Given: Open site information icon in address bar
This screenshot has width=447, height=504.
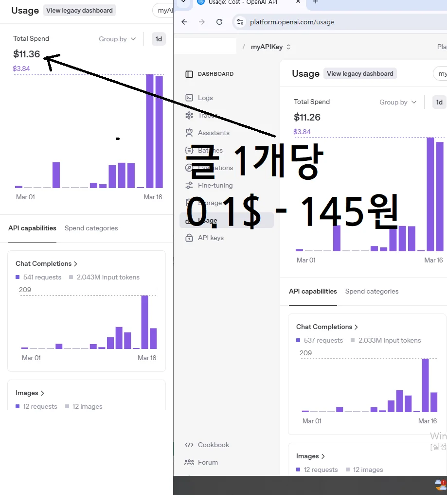Looking at the screenshot, I should click(x=240, y=22).
